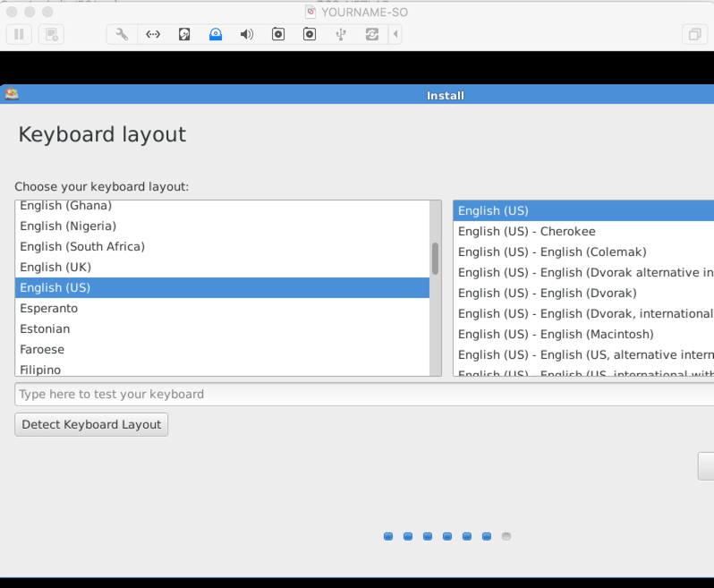Choose English (Dvorak) variant
The height and width of the screenshot is (588, 714).
pyautogui.click(x=583, y=293)
